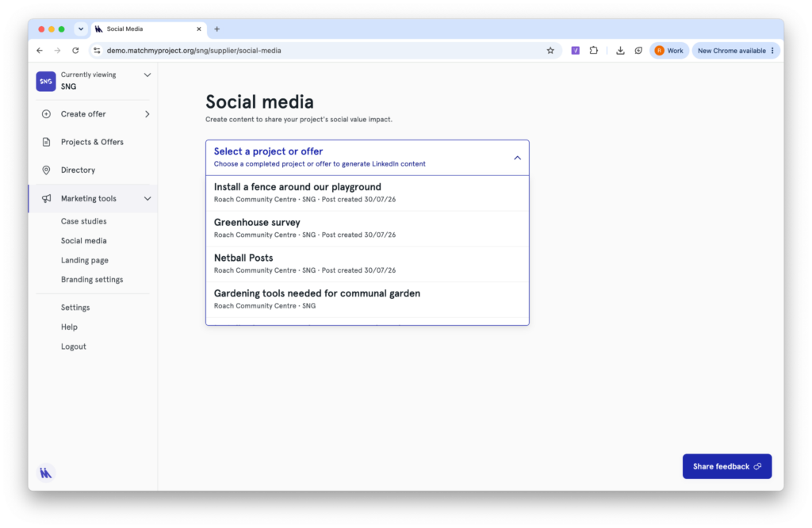Expand the Create offer submenu arrow
Viewport: 812px width, 528px height.
[x=147, y=114]
